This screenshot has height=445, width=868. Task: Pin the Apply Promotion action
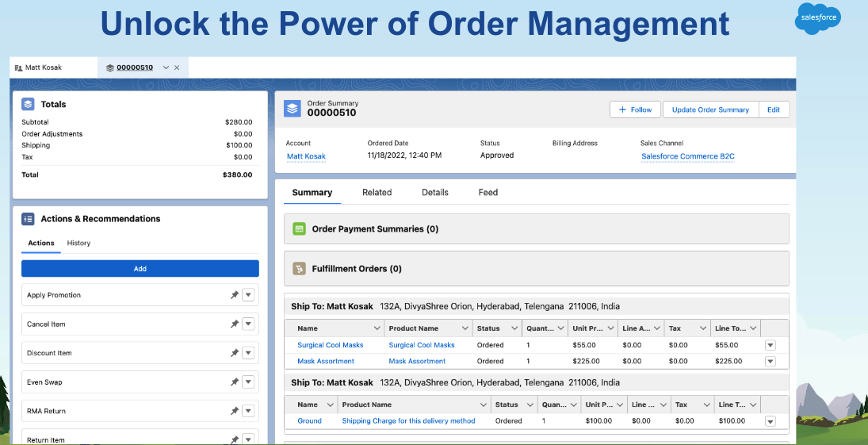tap(234, 295)
